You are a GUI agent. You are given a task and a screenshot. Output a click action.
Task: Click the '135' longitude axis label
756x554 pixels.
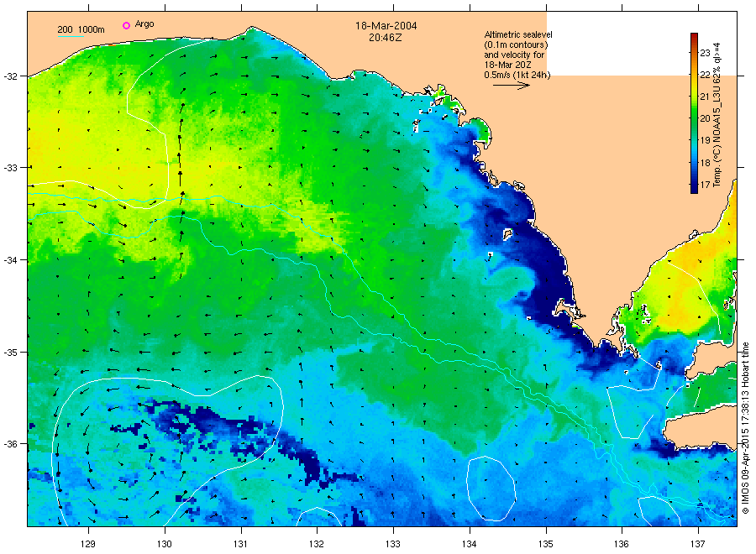point(546,544)
